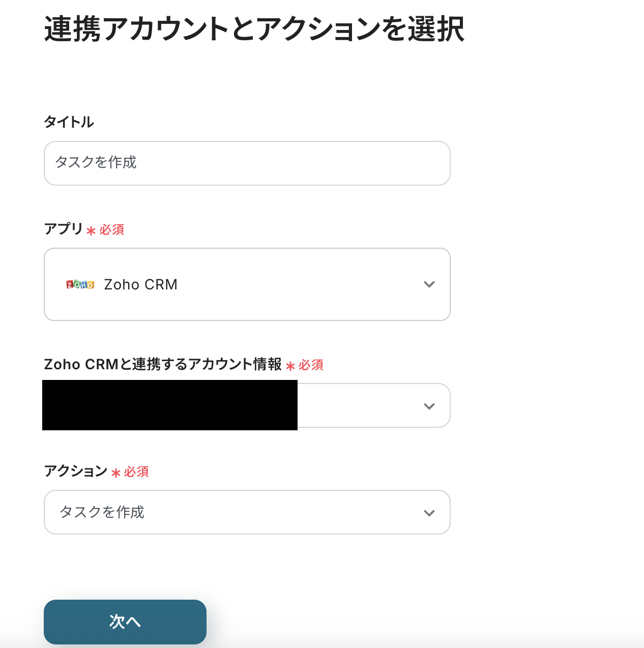The height and width of the screenshot is (648, 644).
Task: Click the アクション field label
Action: (x=75, y=471)
